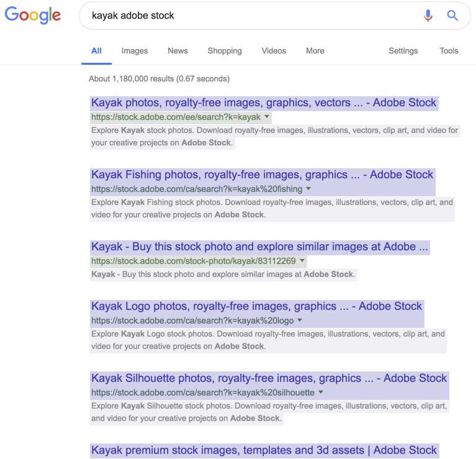The image size is (476, 459).
Task: Open search Settings
Action: tap(403, 51)
